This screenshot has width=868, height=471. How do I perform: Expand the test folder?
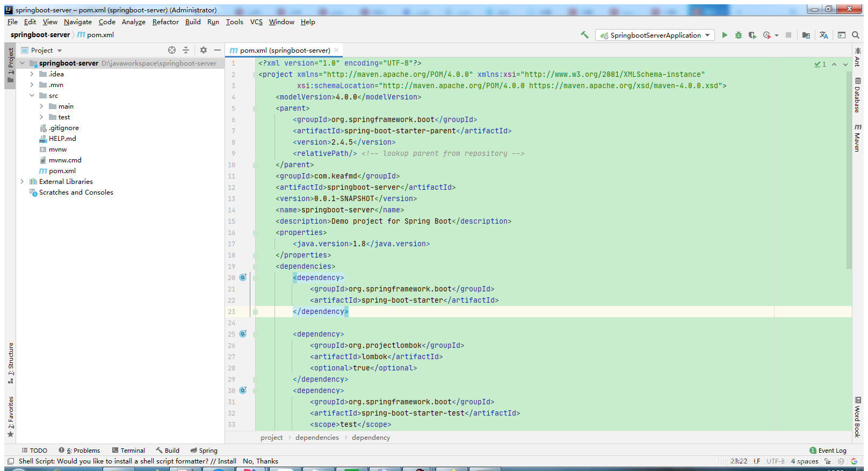click(41, 117)
